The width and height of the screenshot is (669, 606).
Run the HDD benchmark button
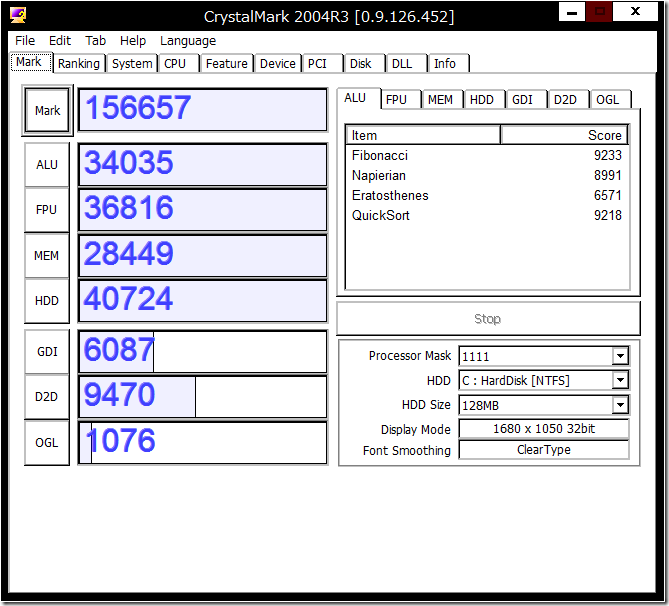coord(47,301)
